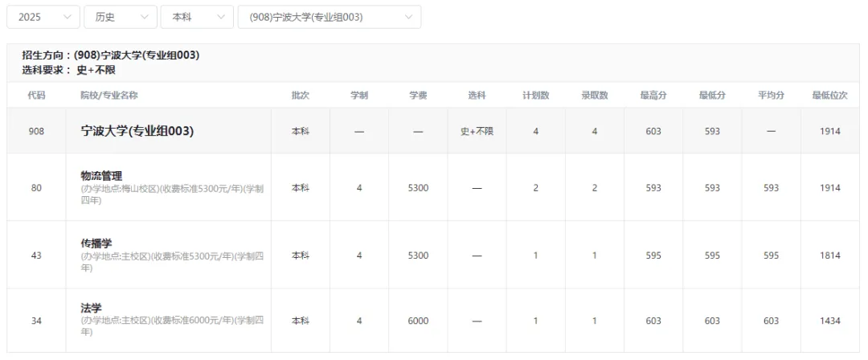Open the 历史 subject dropdown
This screenshot has width=868, height=360.
(120, 17)
